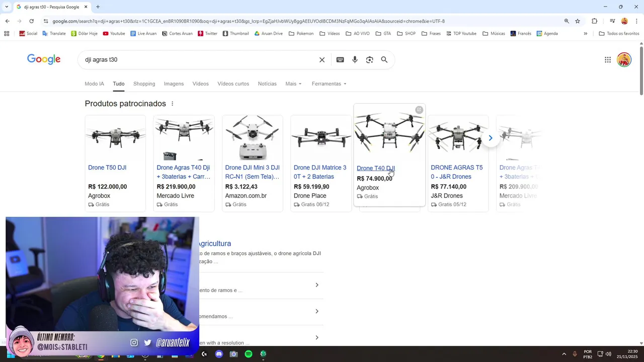
Task: Click the page vertical scrollbar
Action: [x=641, y=70]
